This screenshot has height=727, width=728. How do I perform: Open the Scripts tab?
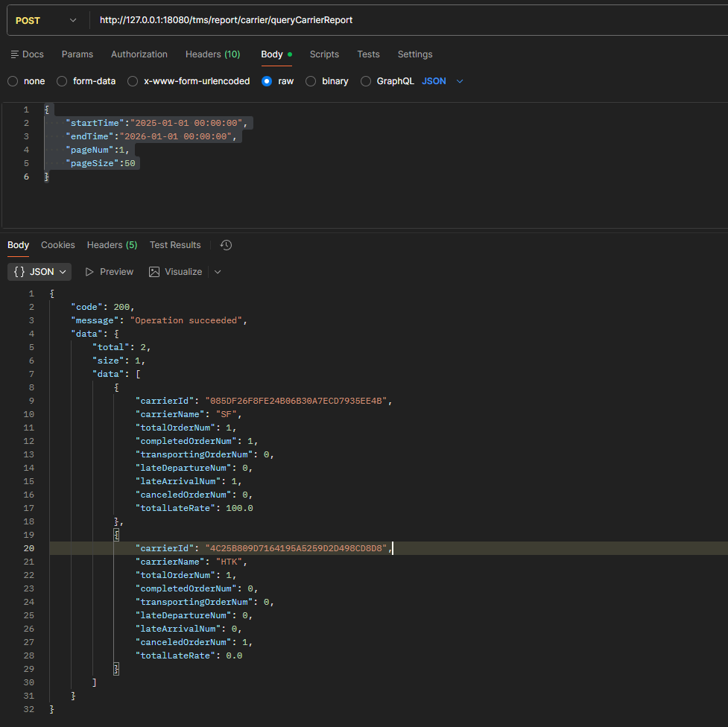pyautogui.click(x=324, y=54)
